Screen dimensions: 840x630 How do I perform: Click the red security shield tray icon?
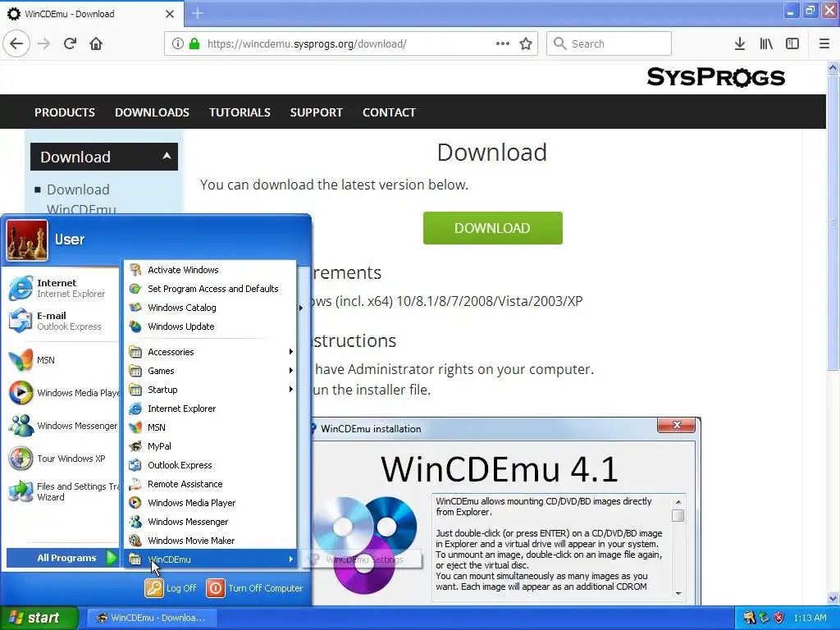tap(779, 618)
